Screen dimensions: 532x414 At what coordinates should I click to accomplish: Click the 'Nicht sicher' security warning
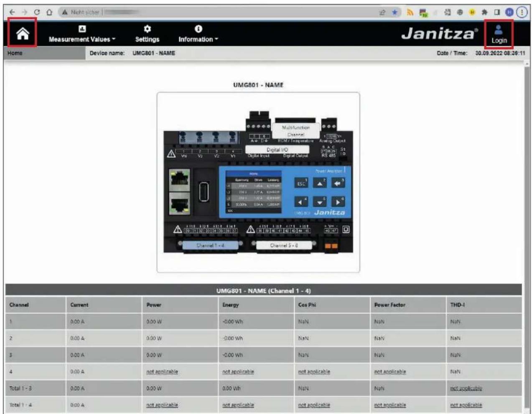(x=81, y=12)
